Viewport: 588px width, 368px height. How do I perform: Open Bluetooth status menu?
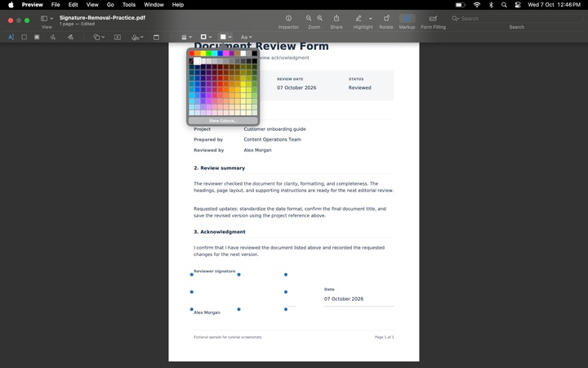point(491,5)
